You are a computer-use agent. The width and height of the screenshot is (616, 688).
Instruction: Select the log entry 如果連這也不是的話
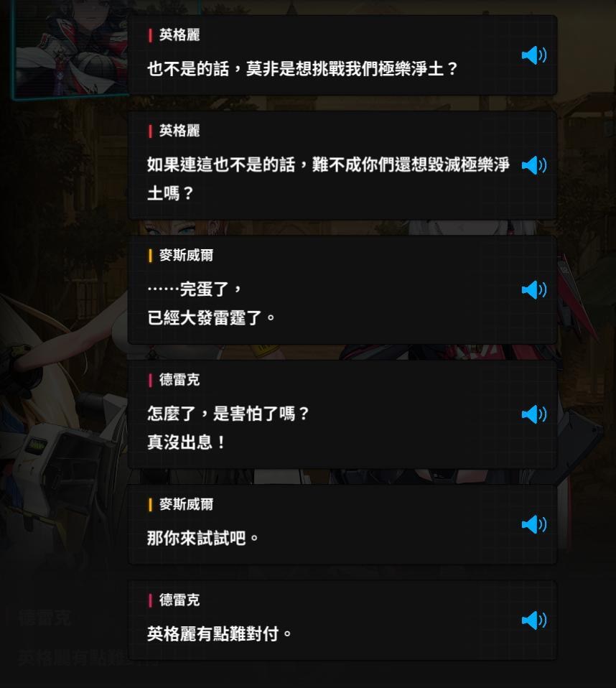342,165
